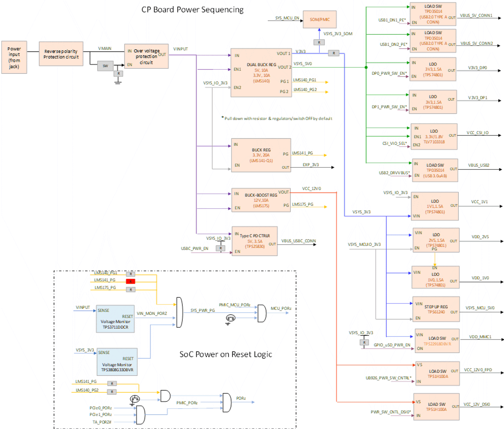Screen dimensions: 504x429
Task: Select the LDO block outputting V3V3_DP1
Action: pos(433,102)
